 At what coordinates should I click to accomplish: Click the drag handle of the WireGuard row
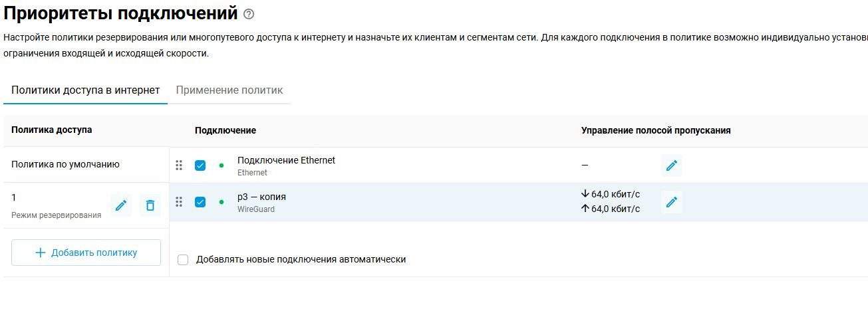click(179, 202)
